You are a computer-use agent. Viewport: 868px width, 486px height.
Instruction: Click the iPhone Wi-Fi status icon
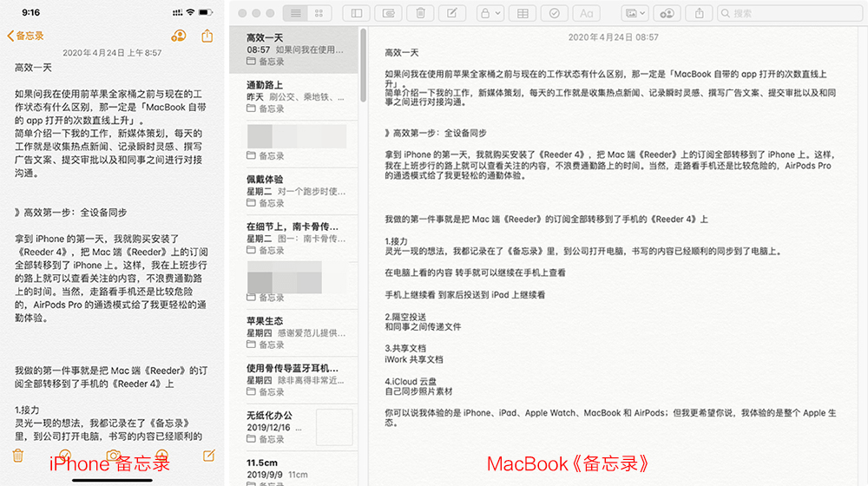(190, 12)
